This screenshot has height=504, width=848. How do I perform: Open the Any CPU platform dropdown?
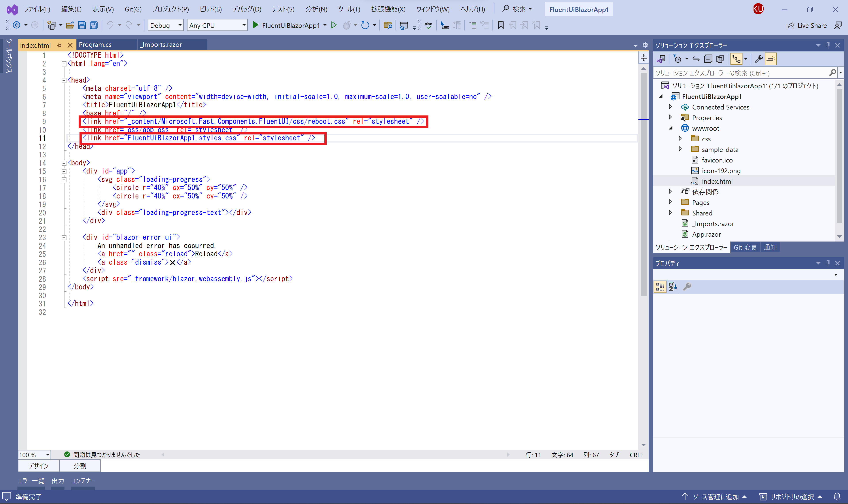pyautogui.click(x=217, y=25)
